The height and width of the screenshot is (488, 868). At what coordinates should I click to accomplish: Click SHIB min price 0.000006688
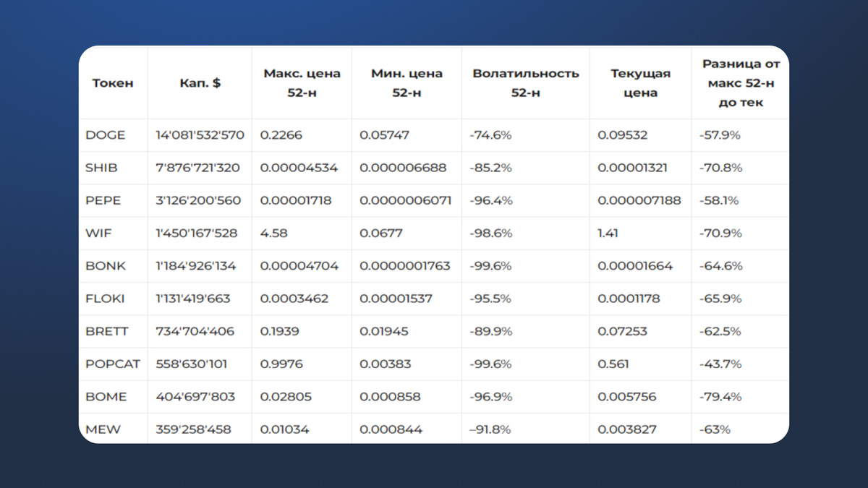click(x=403, y=168)
